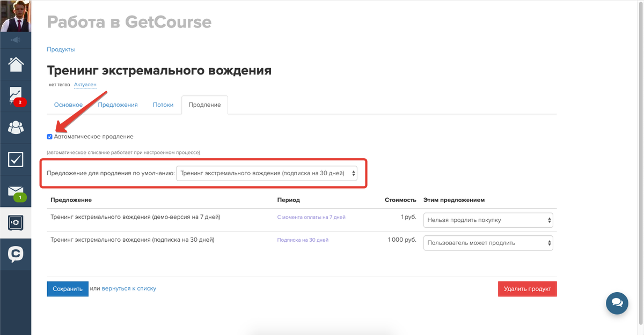Click the 'Этим предложением' column header
The height and width of the screenshot is (335, 644).
[x=454, y=200]
